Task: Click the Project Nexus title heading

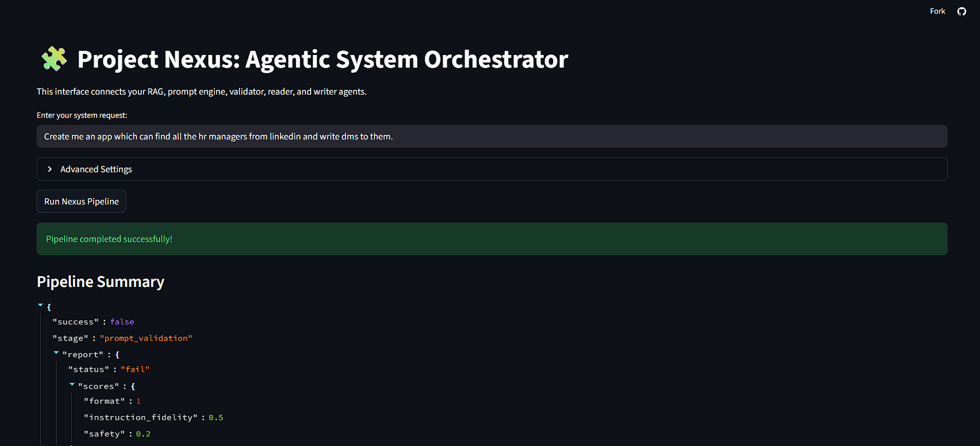Action: click(x=322, y=59)
